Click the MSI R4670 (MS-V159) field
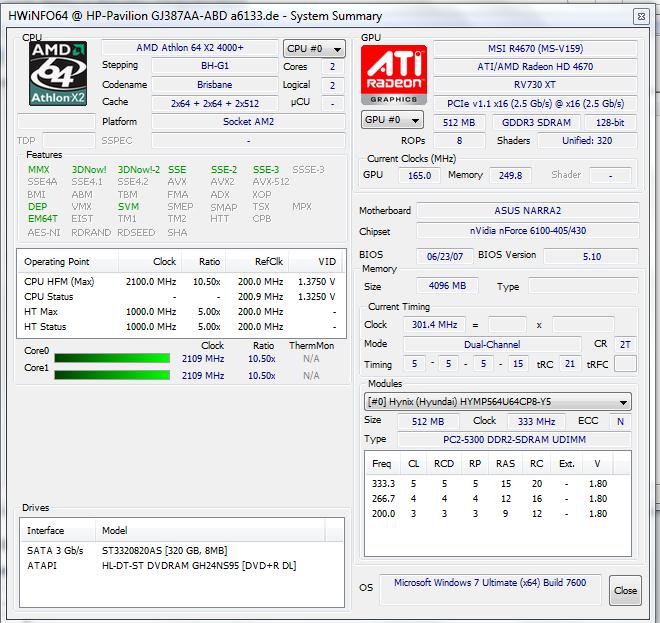 pos(535,49)
